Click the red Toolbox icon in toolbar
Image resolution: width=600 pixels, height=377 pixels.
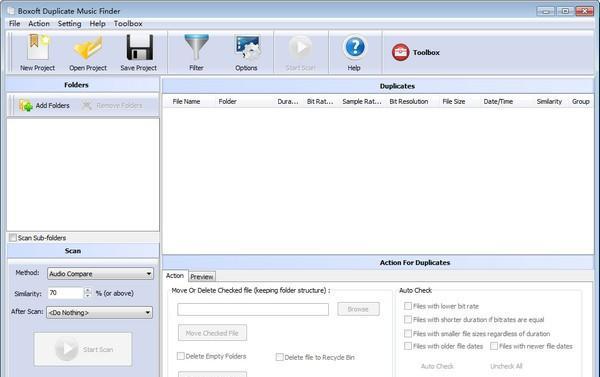[400, 52]
